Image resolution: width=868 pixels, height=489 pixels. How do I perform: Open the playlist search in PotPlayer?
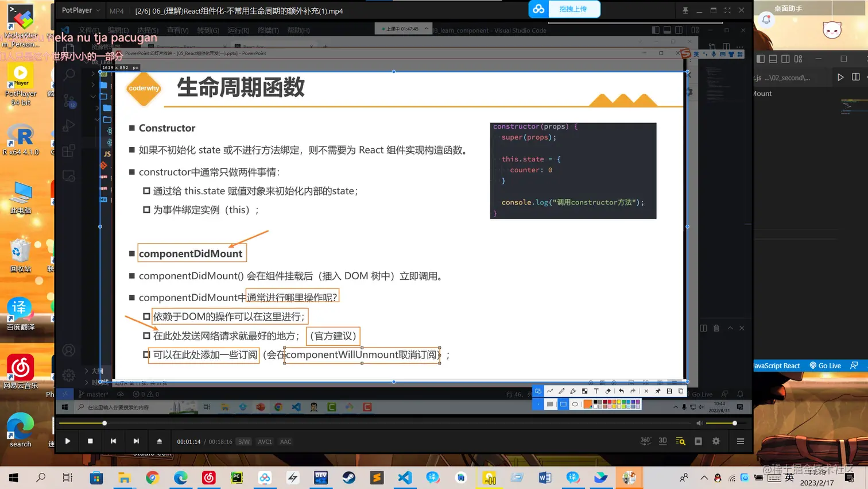pos(681,441)
